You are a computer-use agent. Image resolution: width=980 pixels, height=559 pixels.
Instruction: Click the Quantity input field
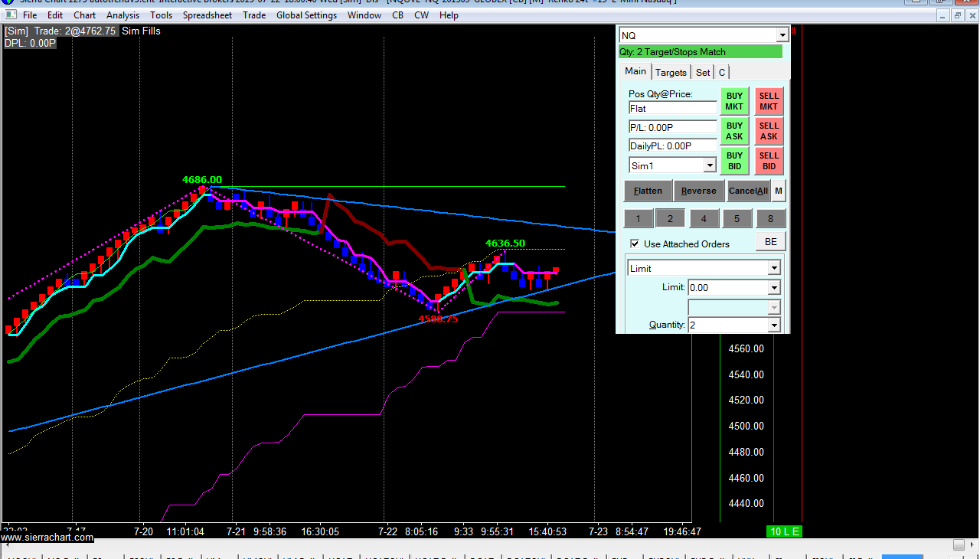728,325
